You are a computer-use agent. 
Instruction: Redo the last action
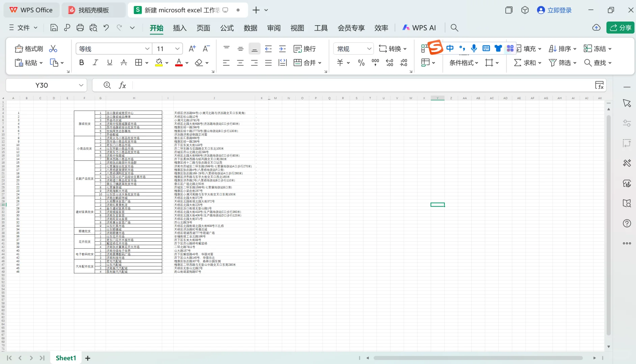pyautogui.click(x=119, y=28)
